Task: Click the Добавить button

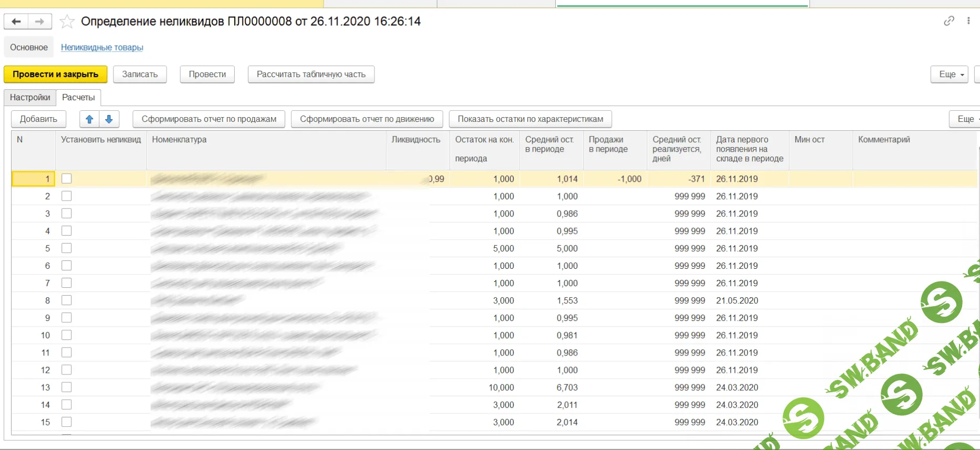Action: pyautogui.click(x=38, y=119)
